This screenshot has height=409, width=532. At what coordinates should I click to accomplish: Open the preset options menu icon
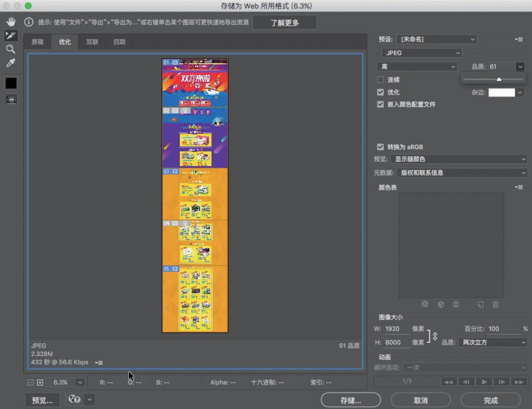coord(518,39)
